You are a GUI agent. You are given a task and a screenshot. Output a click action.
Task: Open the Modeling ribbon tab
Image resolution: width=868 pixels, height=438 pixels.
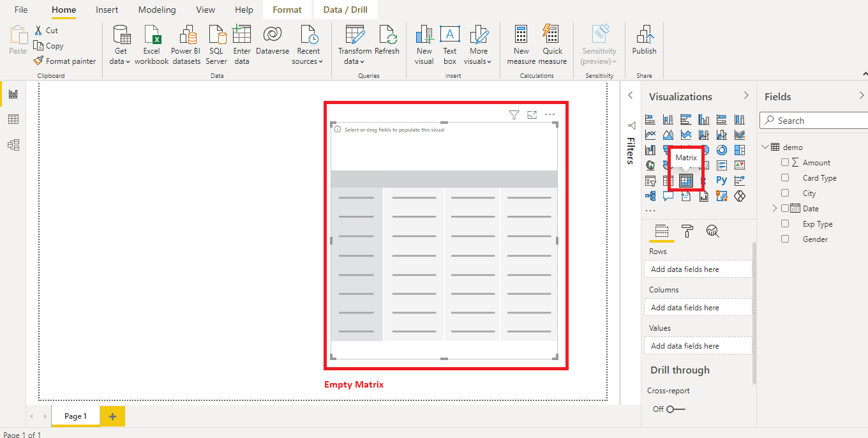pyautogui.click(x=156, y=10)
